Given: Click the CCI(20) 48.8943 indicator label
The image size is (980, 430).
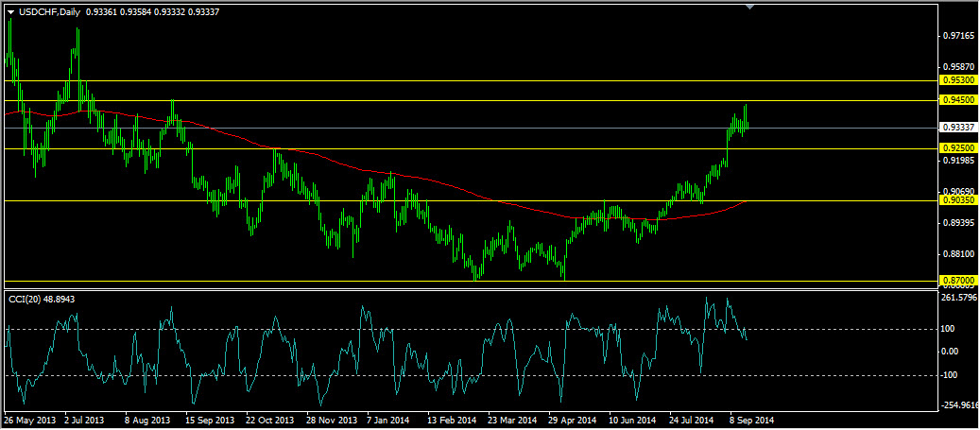Looking at the screenshot, I should (40, 300).
